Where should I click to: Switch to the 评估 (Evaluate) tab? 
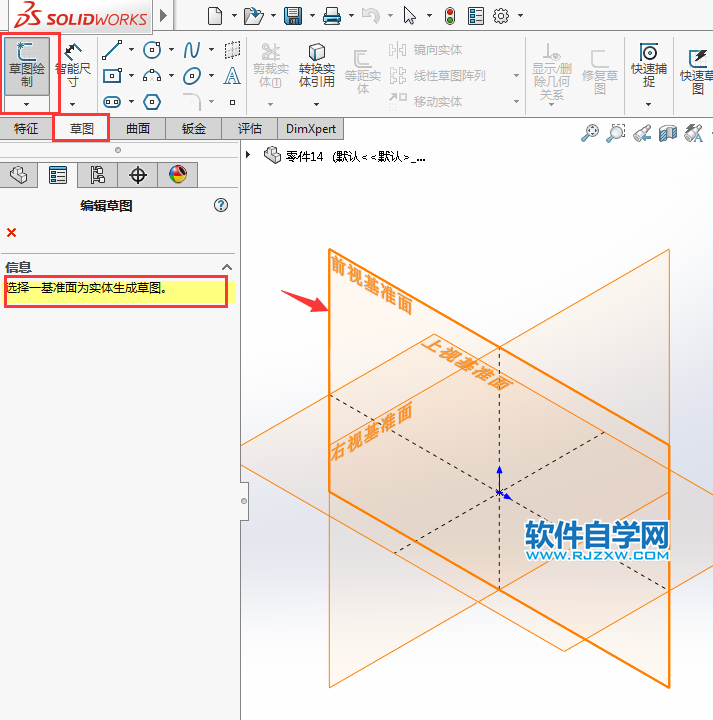point(250,129)
